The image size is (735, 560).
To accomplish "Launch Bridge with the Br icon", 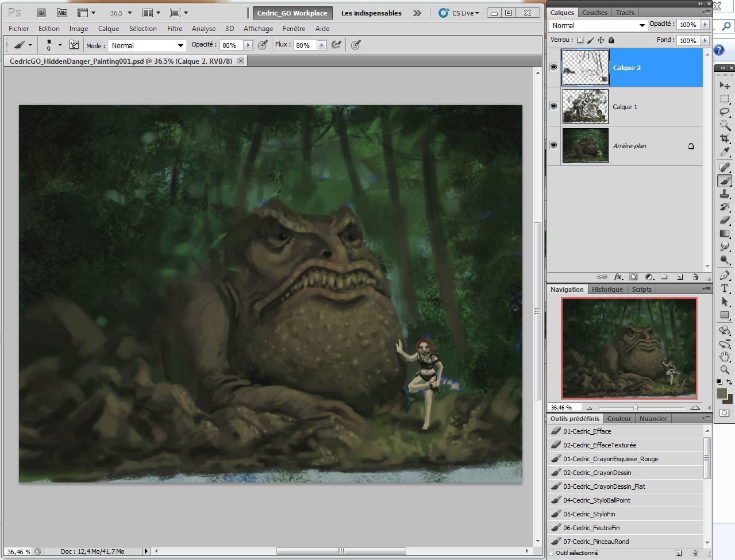I will [x=41, y=13].
